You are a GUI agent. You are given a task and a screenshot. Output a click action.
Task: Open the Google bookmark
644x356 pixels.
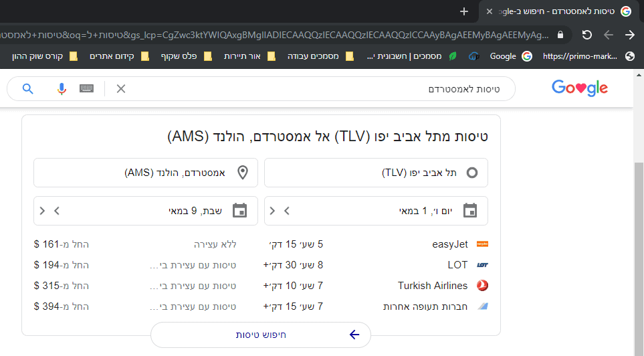[510, 56]
